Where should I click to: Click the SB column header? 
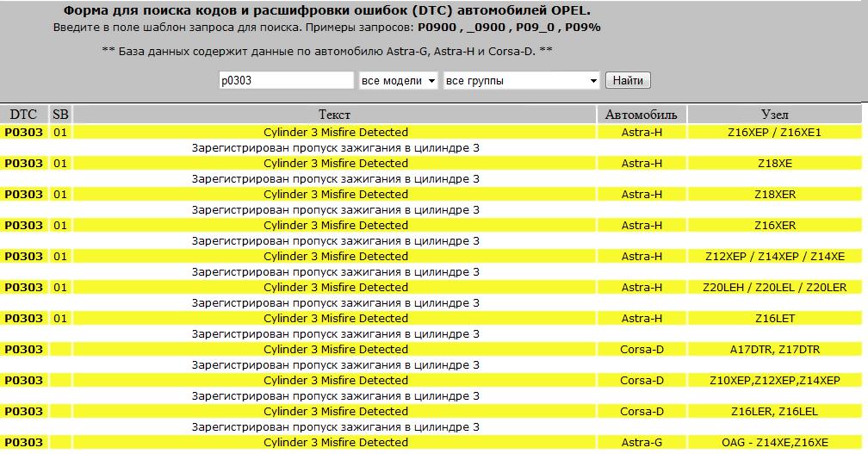click(x=60, y=115)
